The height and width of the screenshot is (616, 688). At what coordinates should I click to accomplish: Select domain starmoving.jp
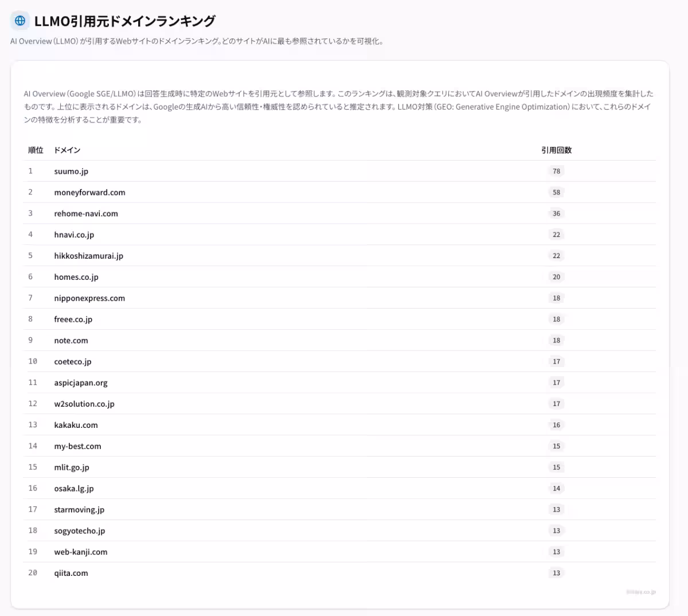[x=79, y=510]
